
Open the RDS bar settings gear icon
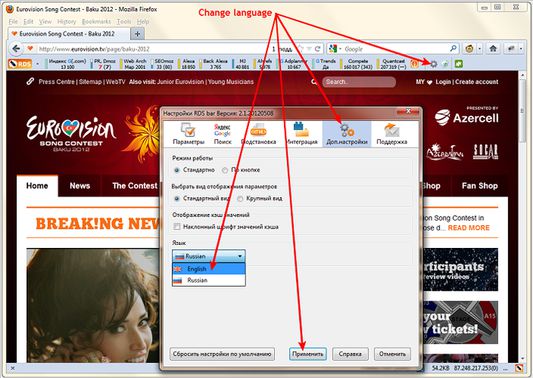[433, 64]
